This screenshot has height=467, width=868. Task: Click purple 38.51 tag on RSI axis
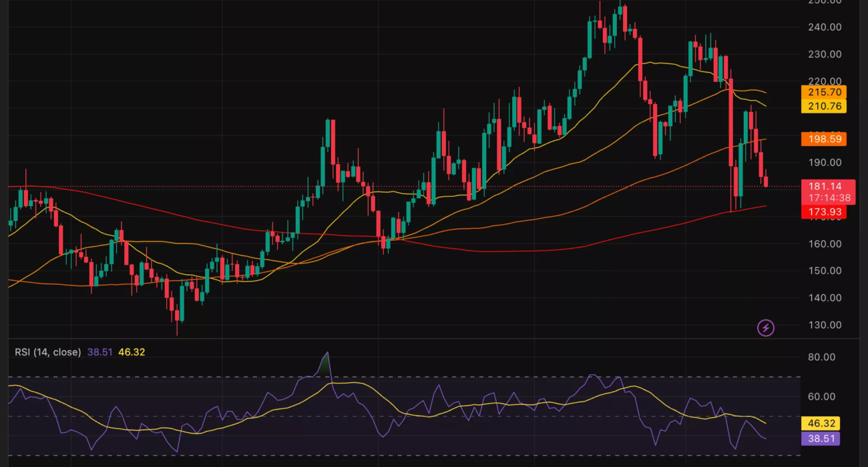point(821,438)
